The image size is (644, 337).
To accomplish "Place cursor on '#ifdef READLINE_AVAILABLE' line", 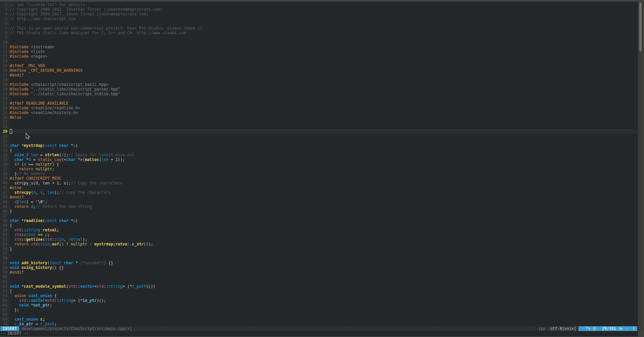I will click(x=39, y=103).
